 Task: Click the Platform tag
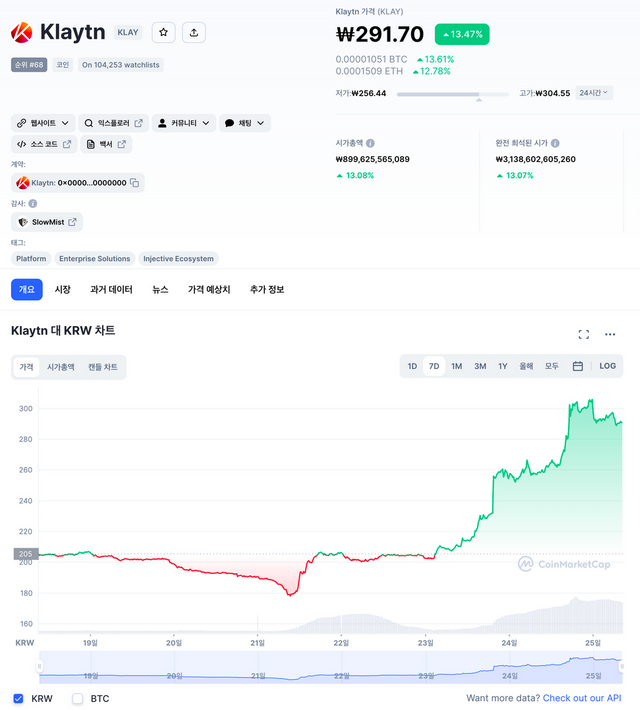(31, 259)
